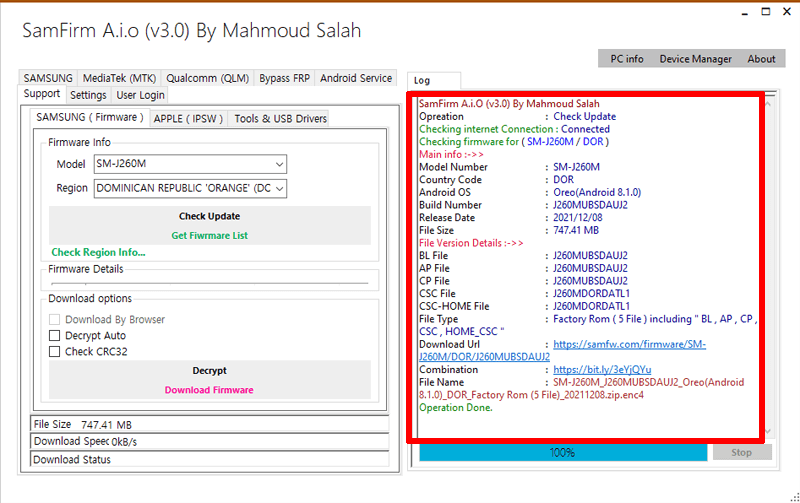Image resolution: width=800 pixels, height=503 pixels.
Task: Switch to Tools & USB Drivers tab
Action: (280, 118)
